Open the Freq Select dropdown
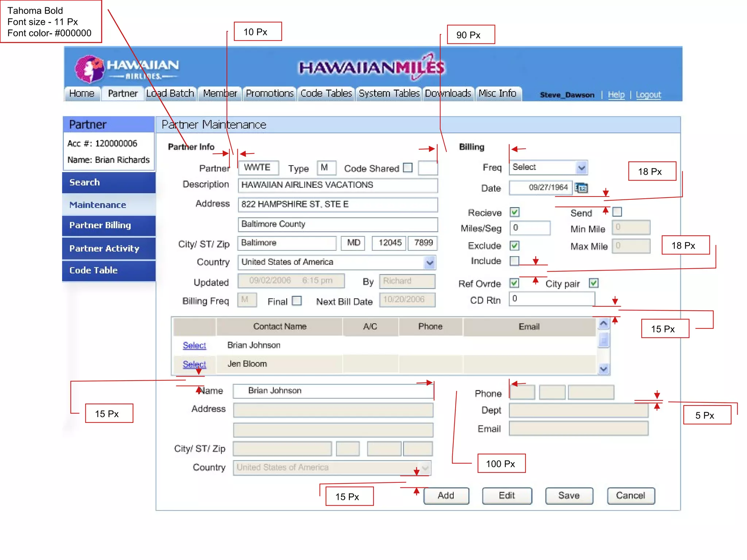 (x=581, y=168)
